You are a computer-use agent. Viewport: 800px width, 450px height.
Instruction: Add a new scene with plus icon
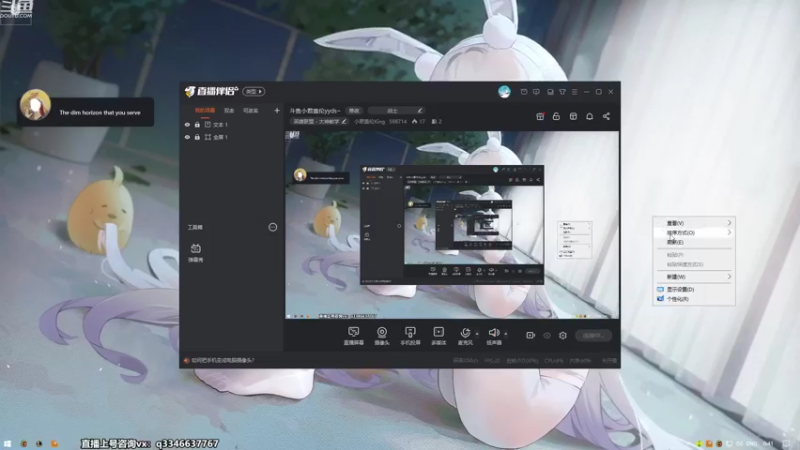(277, 110)
